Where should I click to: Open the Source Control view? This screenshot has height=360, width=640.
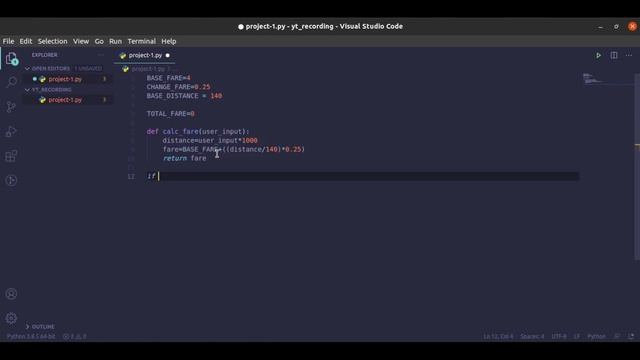(11, 107)
